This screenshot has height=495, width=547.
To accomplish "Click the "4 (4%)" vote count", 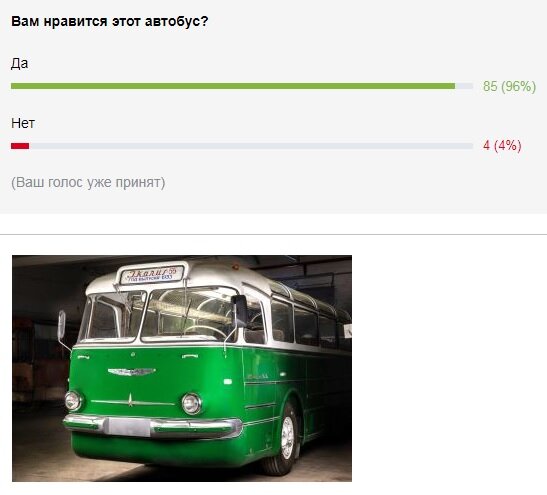I will pos(502,145).
